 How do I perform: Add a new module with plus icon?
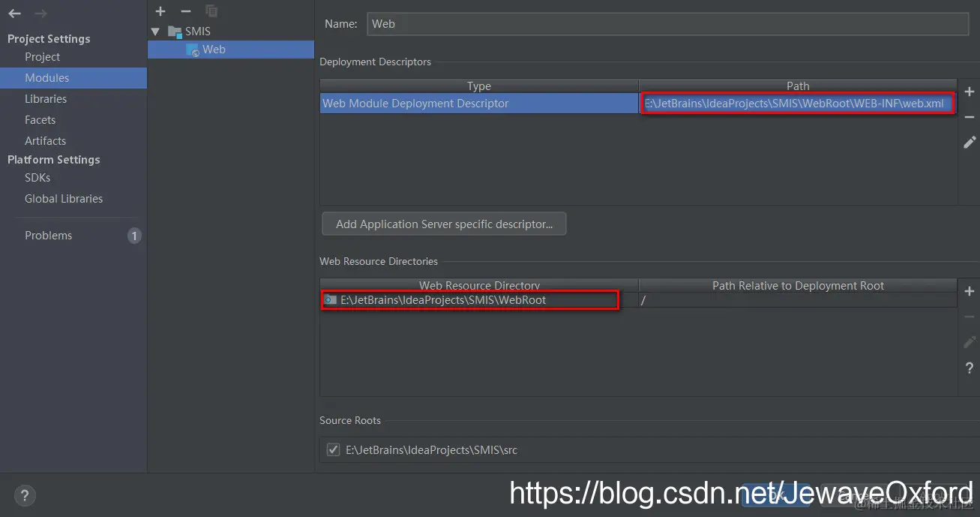pos(160,11)
